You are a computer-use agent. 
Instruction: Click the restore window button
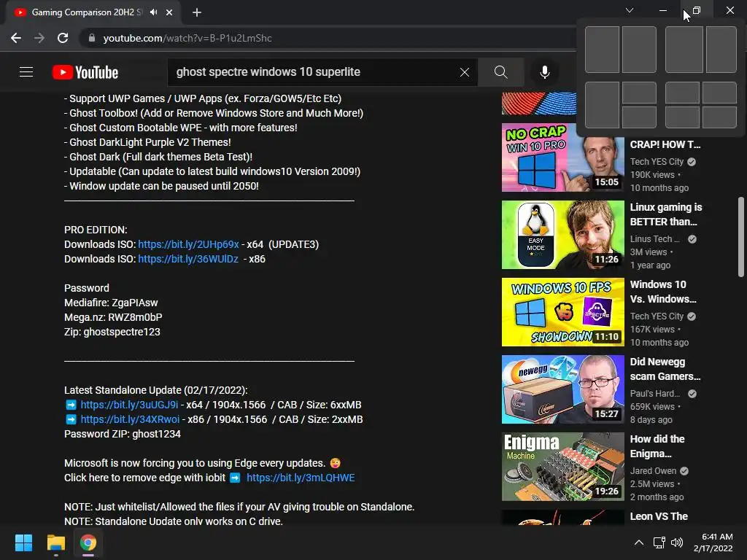[697, 10]
